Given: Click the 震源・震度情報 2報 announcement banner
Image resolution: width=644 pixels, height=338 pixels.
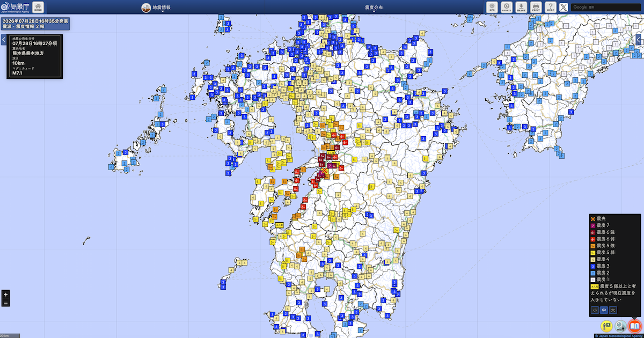Looking at the screenshot, I should click(35, 23).
